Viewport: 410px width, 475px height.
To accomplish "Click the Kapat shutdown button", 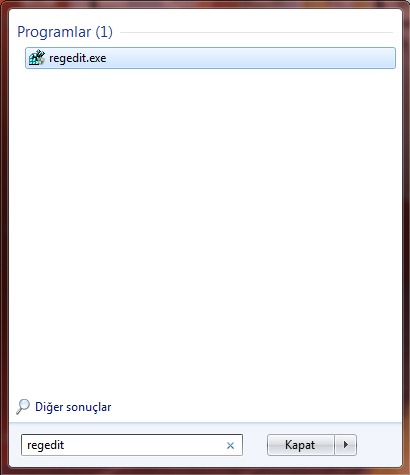I will (x=300, y=445).
